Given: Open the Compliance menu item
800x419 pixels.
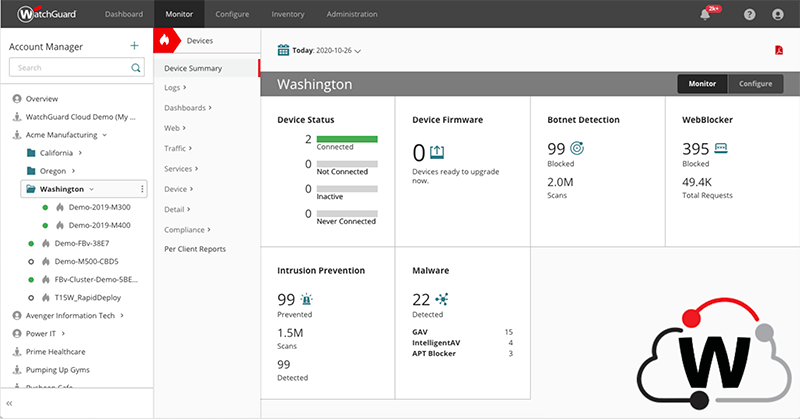Looking at the screenshot, I should pos(187,230).
